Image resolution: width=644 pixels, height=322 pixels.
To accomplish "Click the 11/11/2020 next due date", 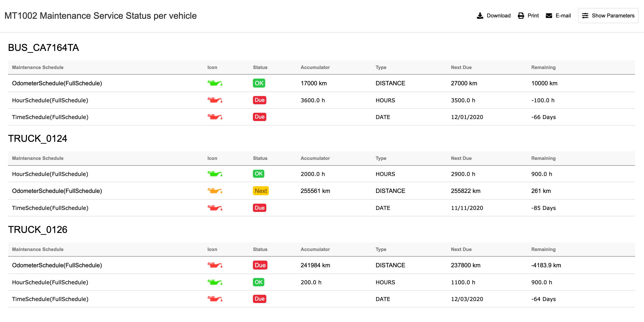I will point(467,208).
